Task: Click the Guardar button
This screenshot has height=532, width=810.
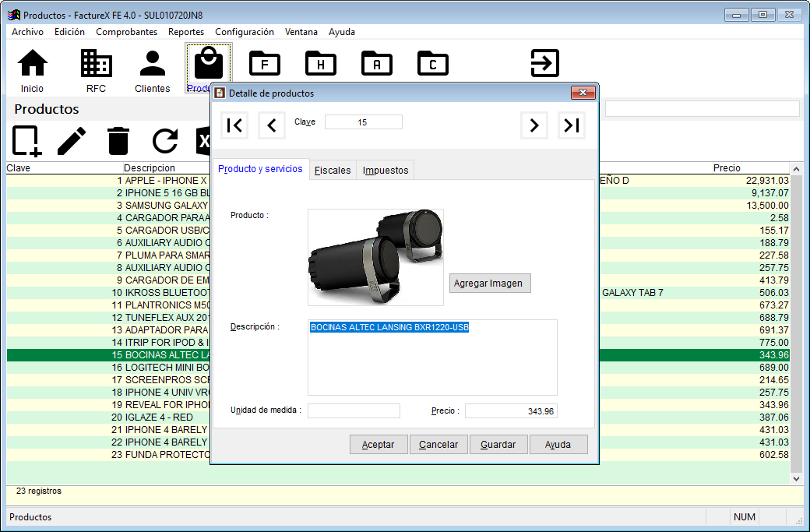Action: point(498,444)
